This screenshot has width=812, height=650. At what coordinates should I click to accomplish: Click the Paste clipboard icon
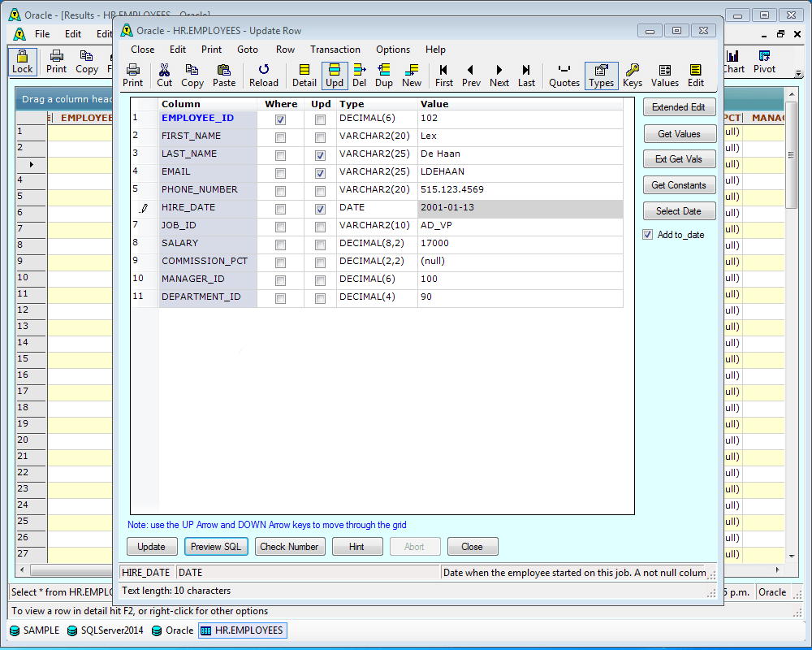pyautogui.click(x=224, y=76)
